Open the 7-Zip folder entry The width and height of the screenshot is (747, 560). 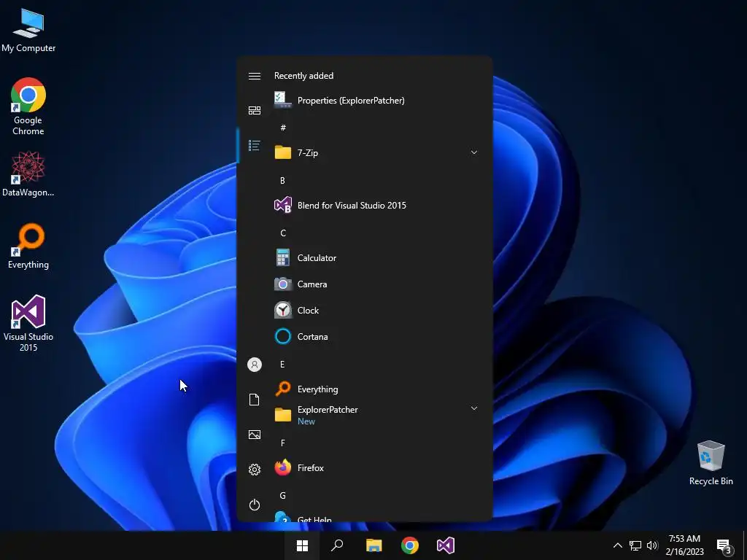376,153
